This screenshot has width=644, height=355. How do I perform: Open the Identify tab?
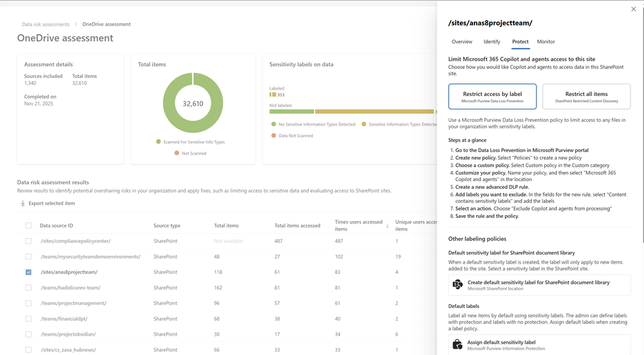click(492, 42)
